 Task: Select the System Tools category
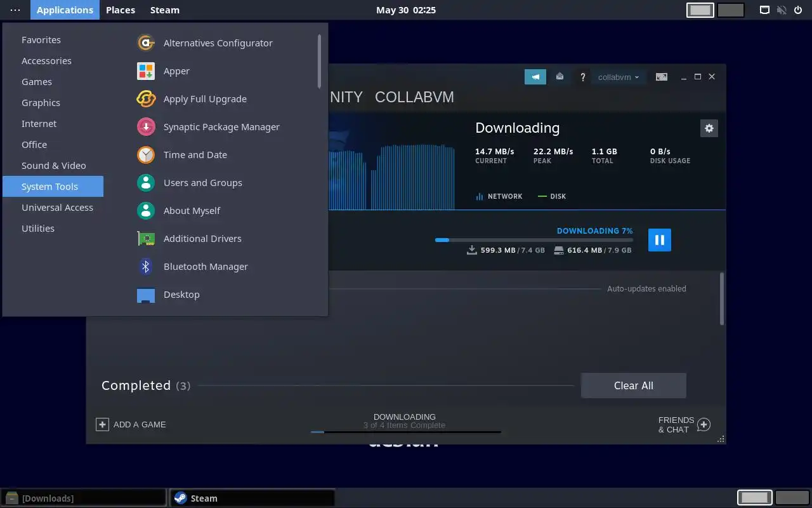(x=53, y=187)
